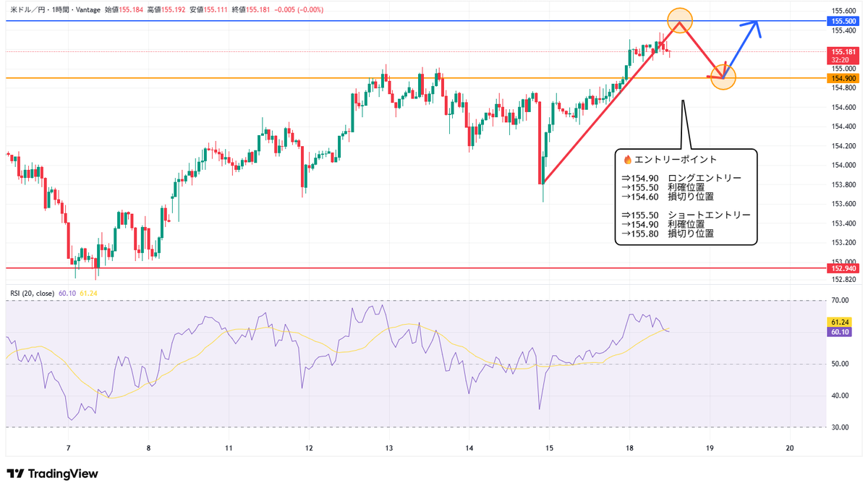
Task: Click the yellow RSI value label 61.24
Action: click(x=840, y=322)
